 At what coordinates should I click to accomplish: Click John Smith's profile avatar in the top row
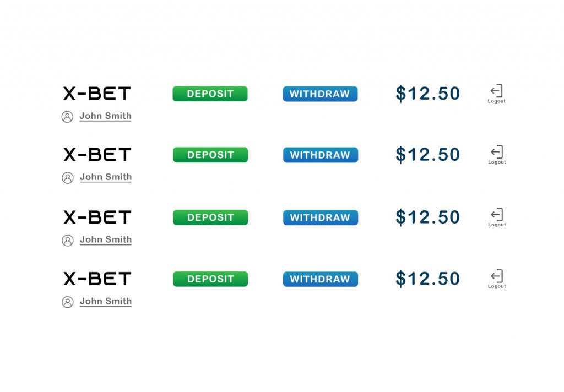click(68, 116)
